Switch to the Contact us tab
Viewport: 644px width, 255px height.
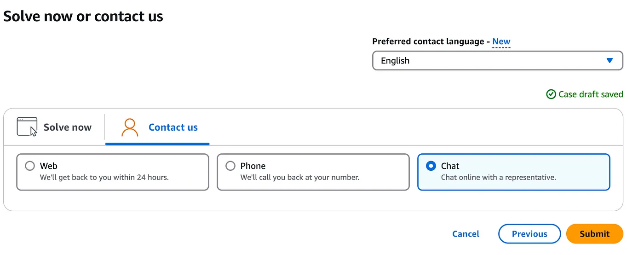[158, 127]
